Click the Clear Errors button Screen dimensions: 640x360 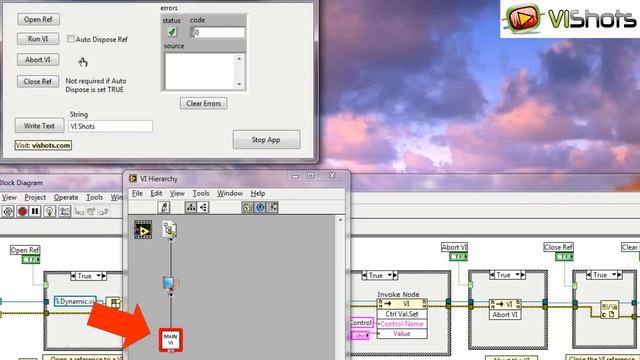(x=204, y=103)
